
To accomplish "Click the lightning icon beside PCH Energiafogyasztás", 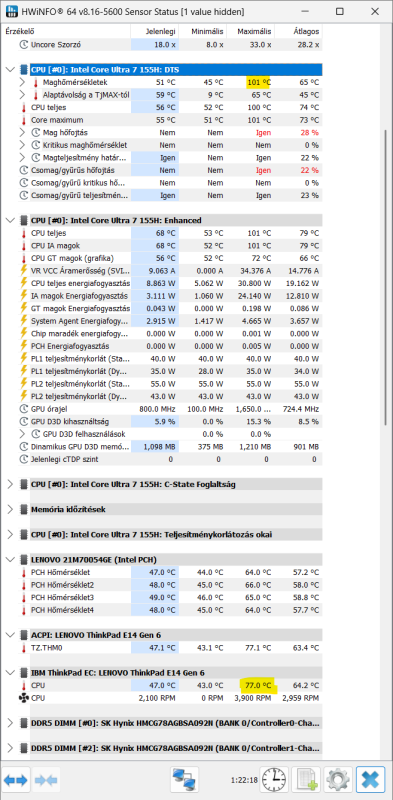I will tap(23, 346).
